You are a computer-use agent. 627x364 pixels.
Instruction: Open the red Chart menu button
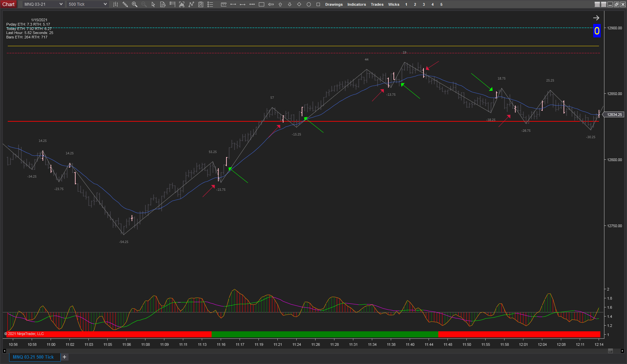(8, 4)
